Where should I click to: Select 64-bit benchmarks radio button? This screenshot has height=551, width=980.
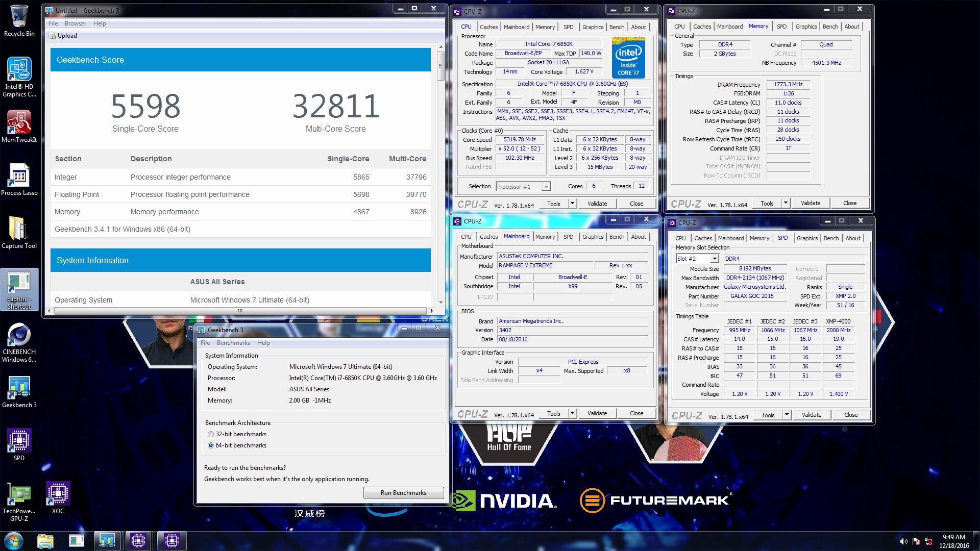tap(211, 445)
